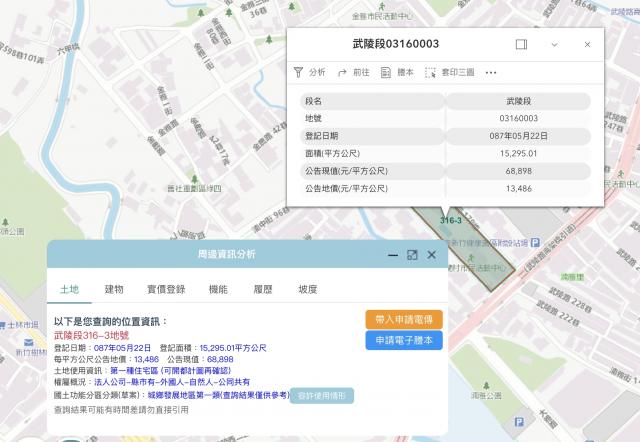Screen dimensions: 640x442
Task: Switch to the 建物 tab
Action: pos(114,289)
